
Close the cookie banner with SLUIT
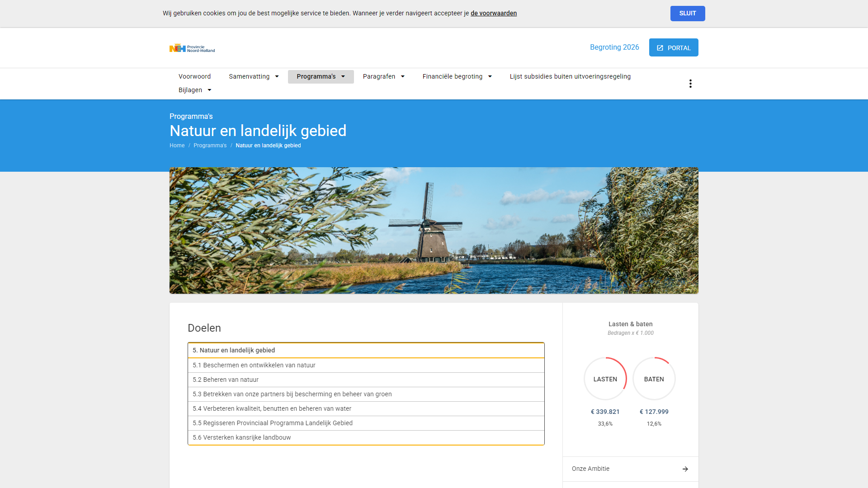pos(687,14)
